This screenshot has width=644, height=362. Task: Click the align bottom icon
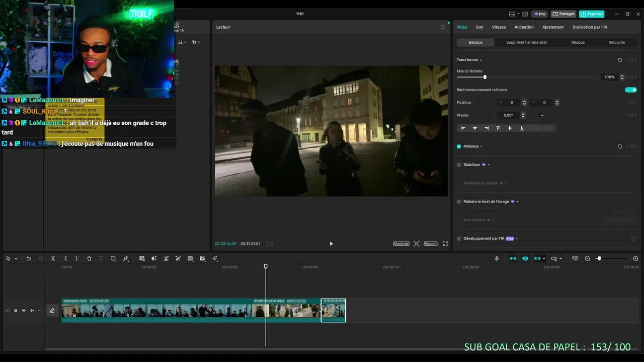(x=522, y=128)
